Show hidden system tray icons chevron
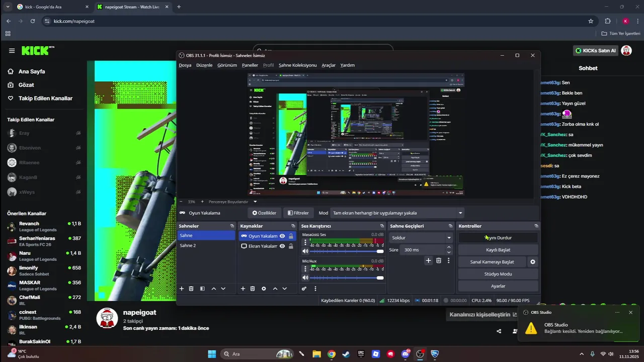The height and width of the screenshot is (362, 644). tap(582, 354)
